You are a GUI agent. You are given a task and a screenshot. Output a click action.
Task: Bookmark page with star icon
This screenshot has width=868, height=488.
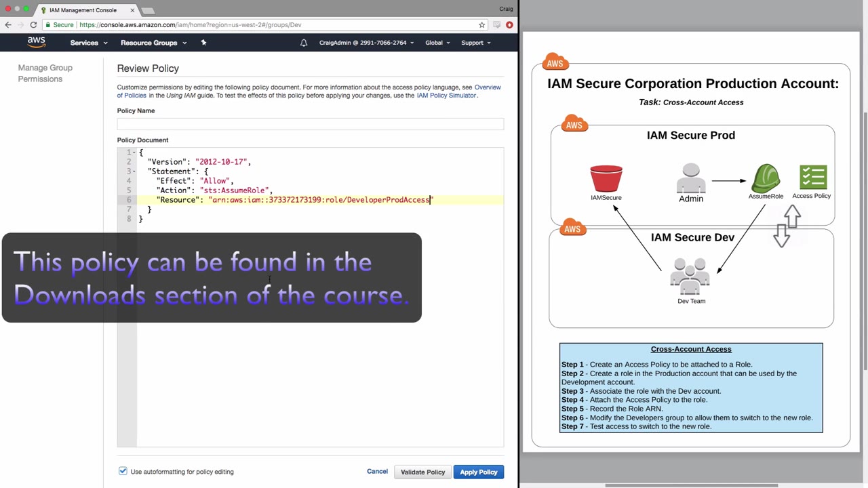482,25
